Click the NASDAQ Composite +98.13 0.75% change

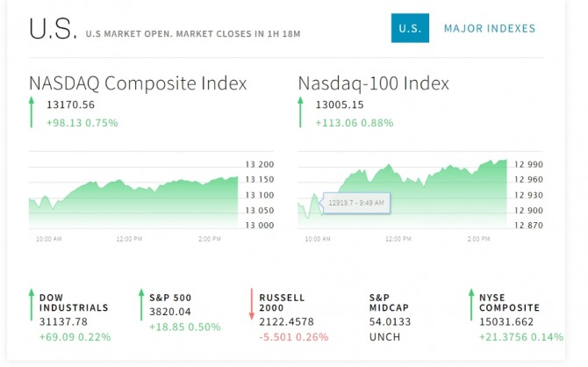coord(82,123)
